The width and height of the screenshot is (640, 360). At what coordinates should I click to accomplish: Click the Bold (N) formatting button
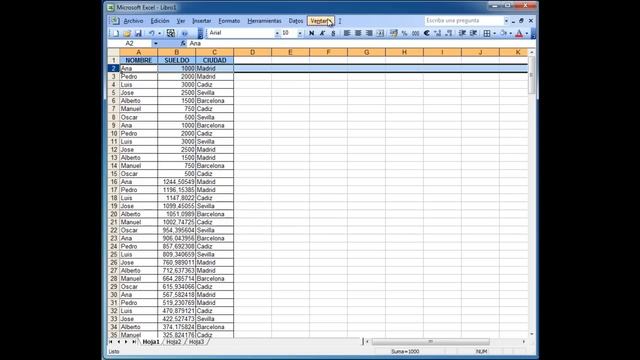[311, 33]
